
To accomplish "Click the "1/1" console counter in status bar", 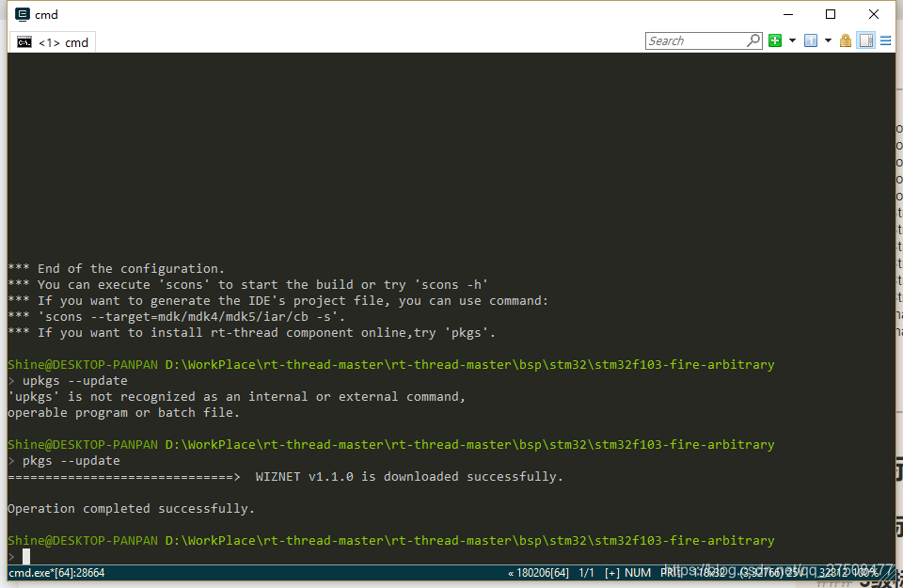I will 585,572.
